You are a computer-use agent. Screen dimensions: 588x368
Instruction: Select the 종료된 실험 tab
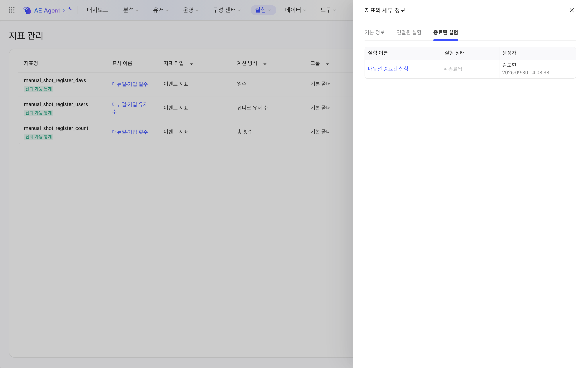(x=445, y=32)
